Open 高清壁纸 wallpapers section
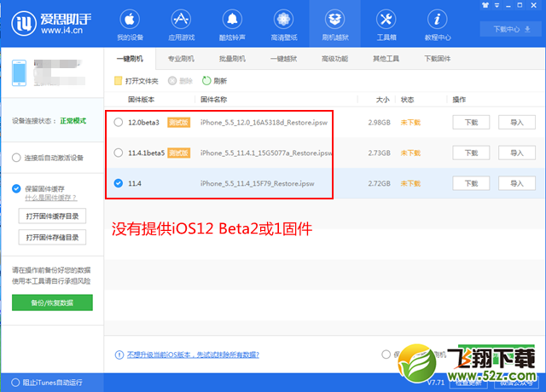Viewport: 546px width, 392px height. (284, 25)
